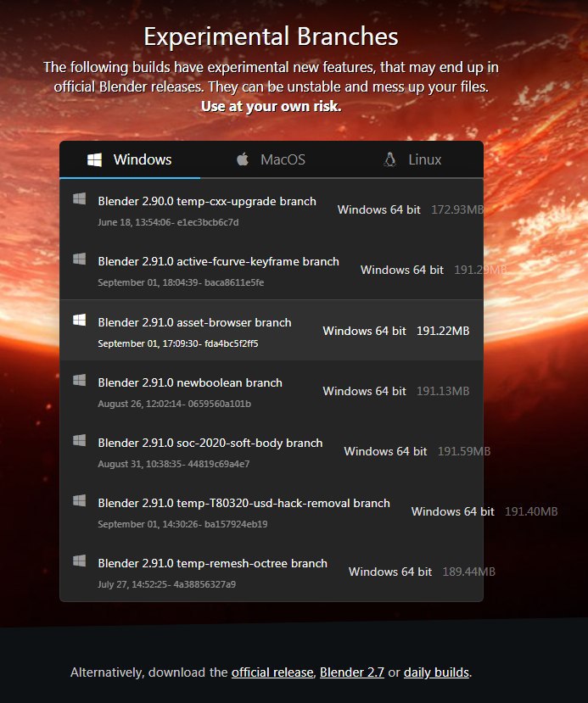Download Blender 2.91.0 active-fcurve-keyframe branch
Image resolution: width=588 pixels, height=703 pixels.
(218, 261)
